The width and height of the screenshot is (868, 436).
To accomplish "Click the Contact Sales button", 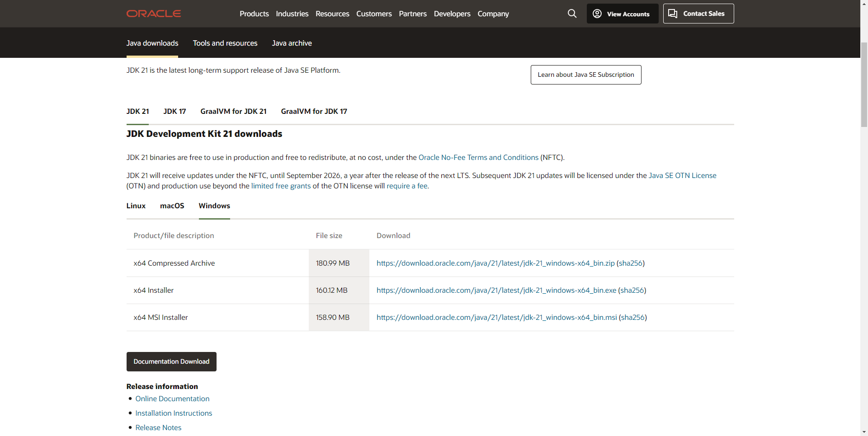I will point(698,14).
